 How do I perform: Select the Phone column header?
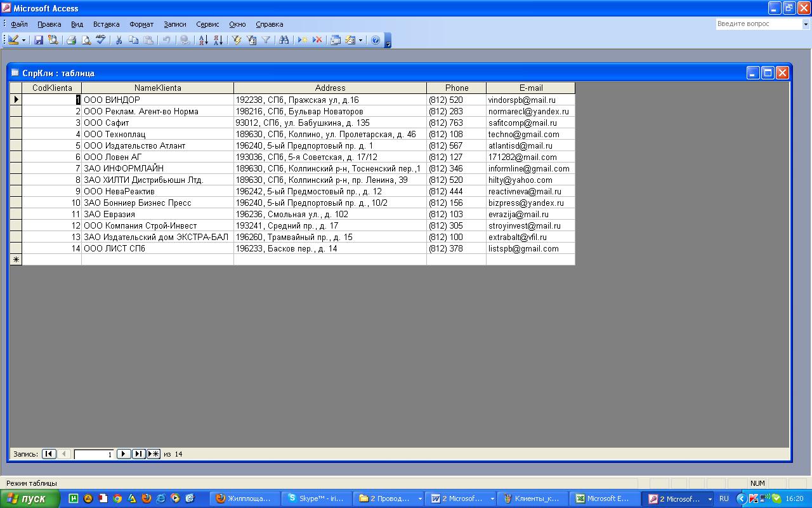pos(457,88)
